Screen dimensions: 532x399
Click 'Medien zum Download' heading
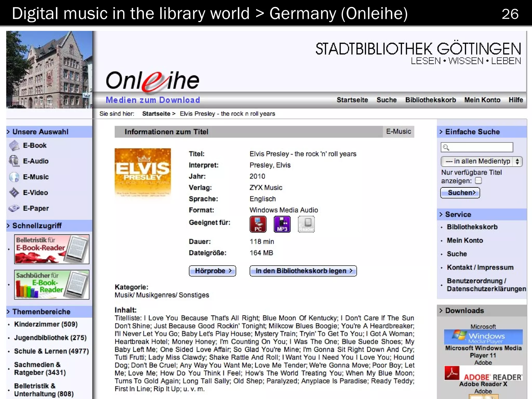pos(153,100)
